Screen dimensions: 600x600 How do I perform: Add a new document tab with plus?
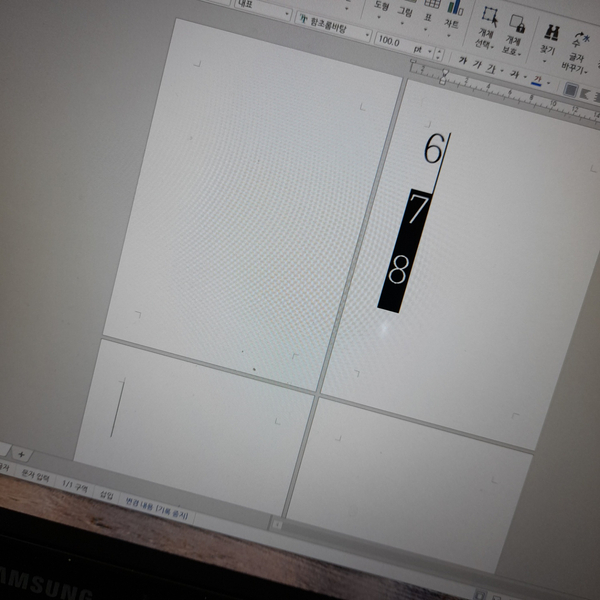click(x=21, y=455)
